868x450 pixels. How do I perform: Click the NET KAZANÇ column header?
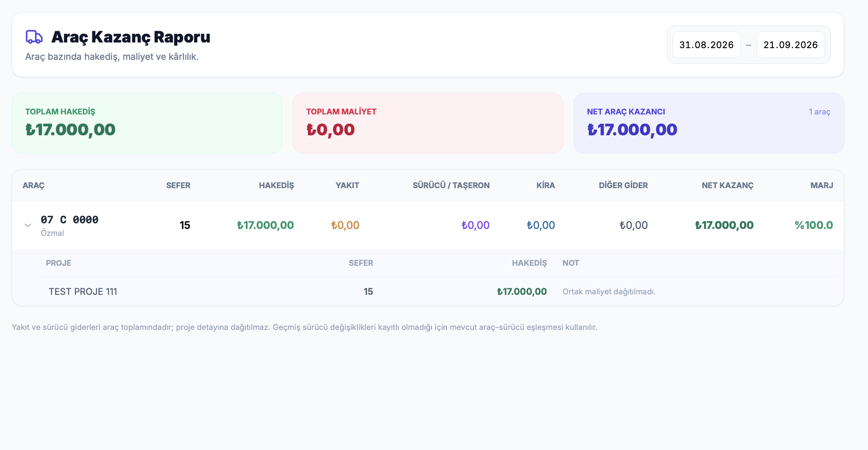pyautogui.click(x=728, y=186)
